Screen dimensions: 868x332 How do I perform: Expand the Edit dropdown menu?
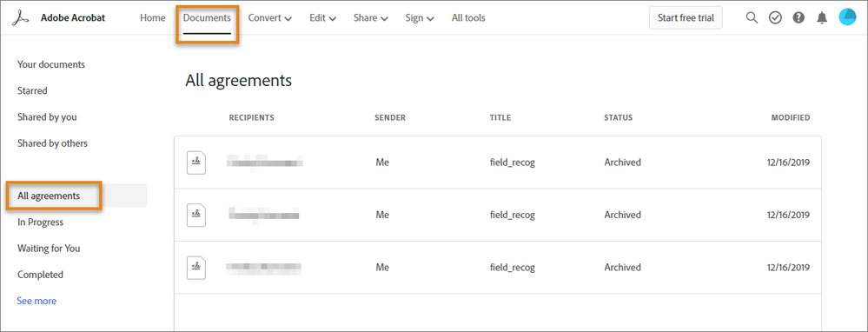pyautogui.click(x=322, y=17)
